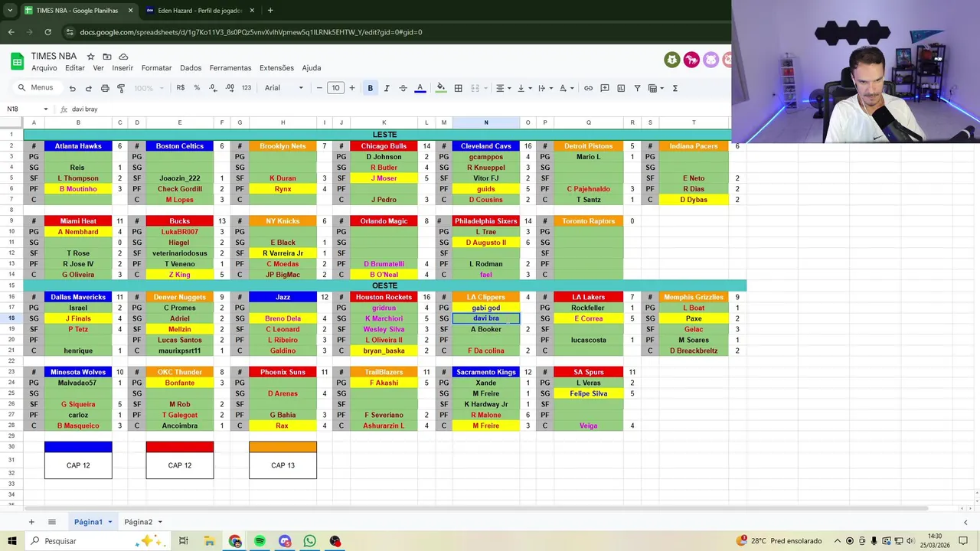Open the fill color bucket

(440, 88)
